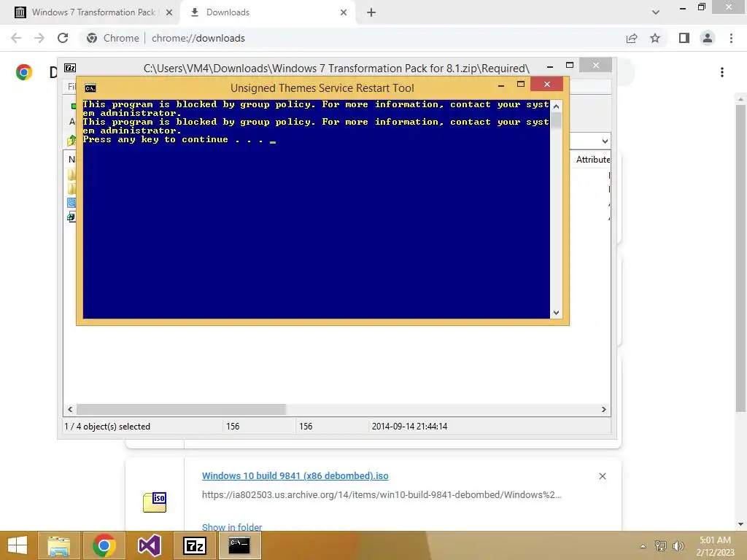Click 7-Zip status text '1 / 4 object(s) selected'
This screenshot has height=560, width=747.
point(107,427)
